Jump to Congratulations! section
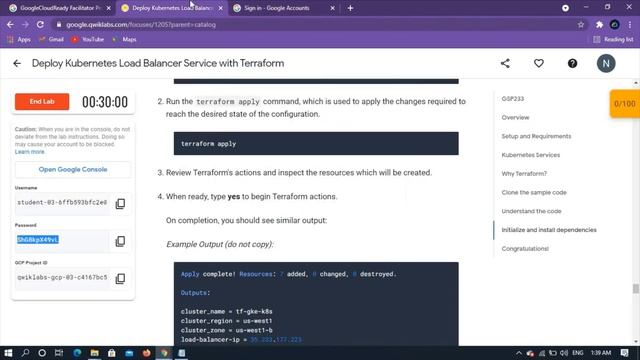This screenshot has width=640, height=360. click(x=525, y=249)
